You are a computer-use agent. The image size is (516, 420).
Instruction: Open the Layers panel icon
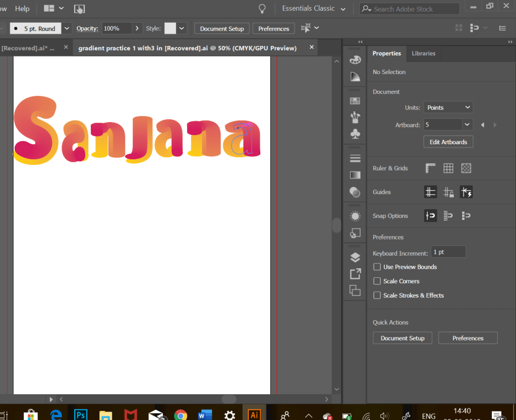355,257
